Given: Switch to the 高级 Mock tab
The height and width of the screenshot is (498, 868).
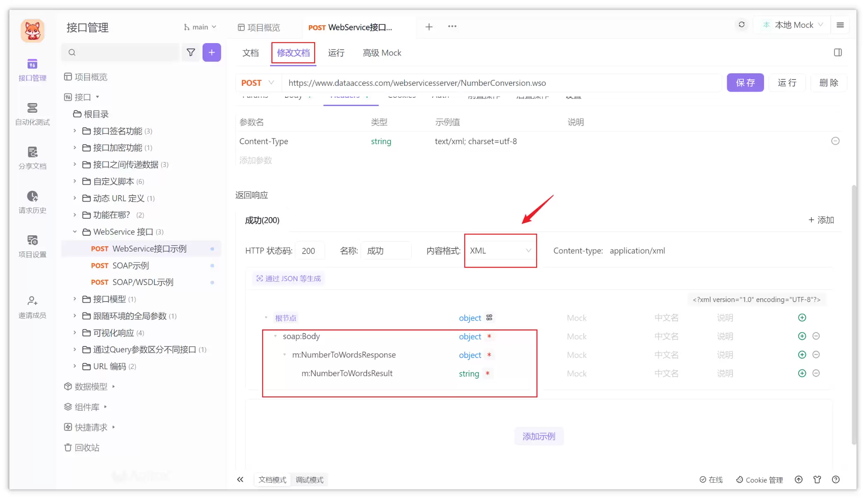Looking at the screenshot, I should tap(382, 53).
